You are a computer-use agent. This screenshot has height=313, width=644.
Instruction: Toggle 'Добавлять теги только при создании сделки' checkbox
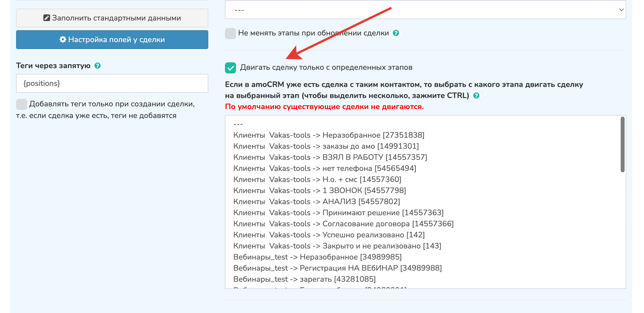21,104
